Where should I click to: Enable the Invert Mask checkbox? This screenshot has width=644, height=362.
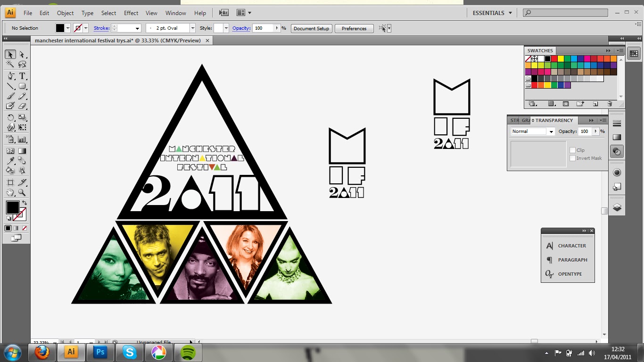coord(572,158)
